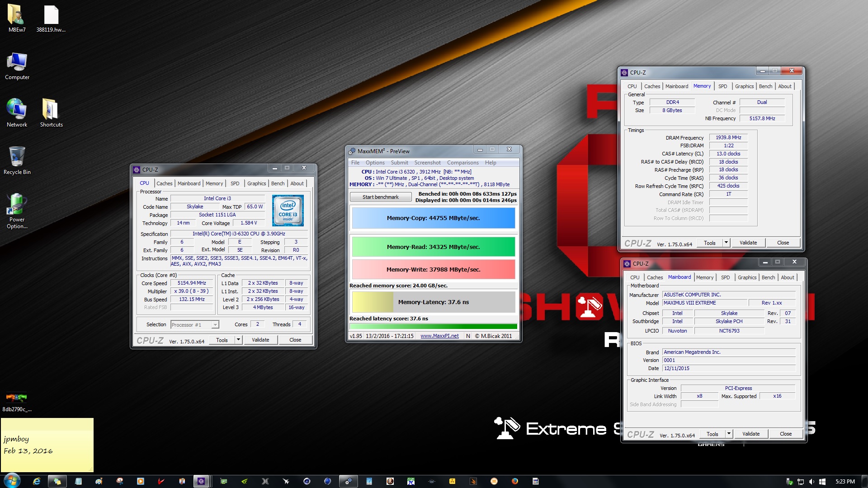This screenshot has height=488, width=868.
Task: Launch Power Options shortcut
Action: (x=17, y=211)
